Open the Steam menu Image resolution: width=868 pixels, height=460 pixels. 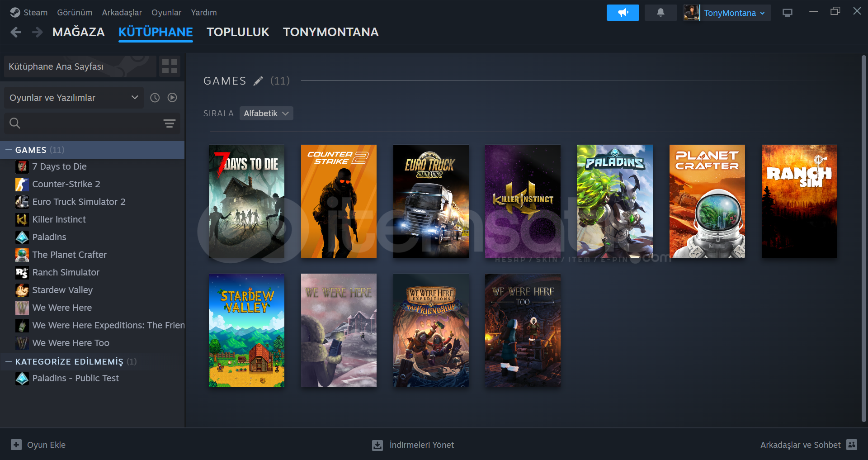click(x=35, y=13)
